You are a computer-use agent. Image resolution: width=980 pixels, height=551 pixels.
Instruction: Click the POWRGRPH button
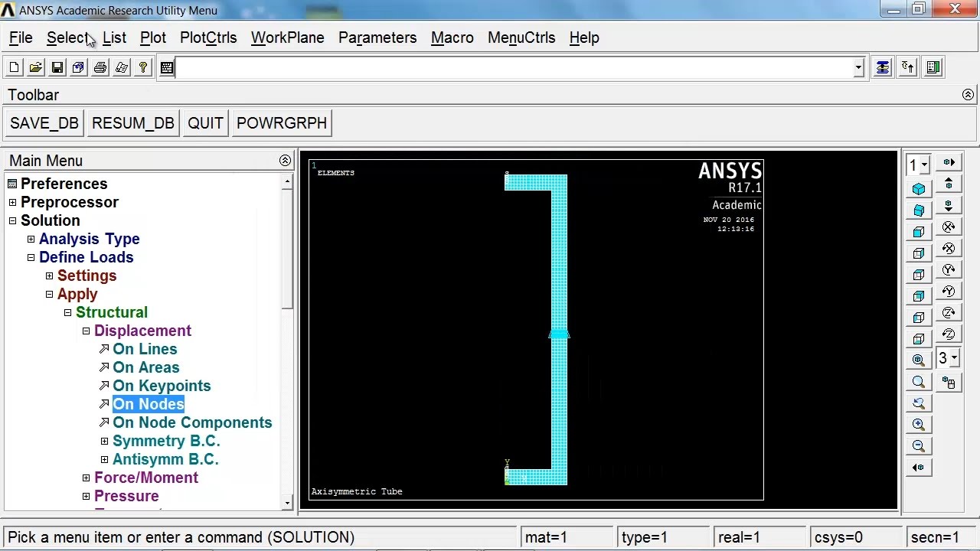point(282,123)
